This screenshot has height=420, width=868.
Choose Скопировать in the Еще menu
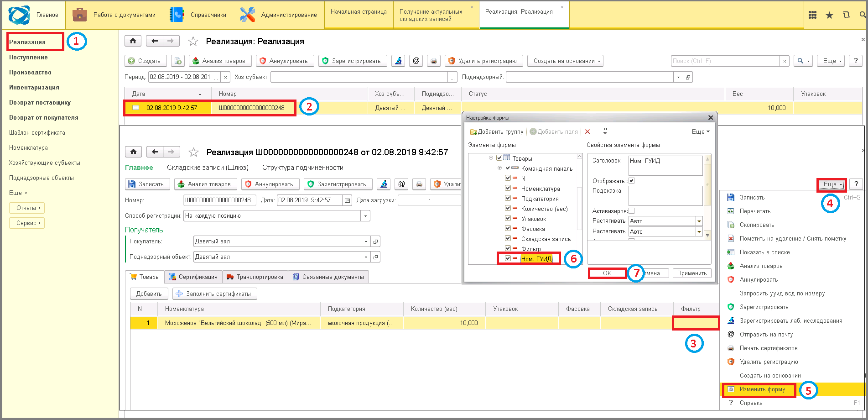(x=757, y=225)
